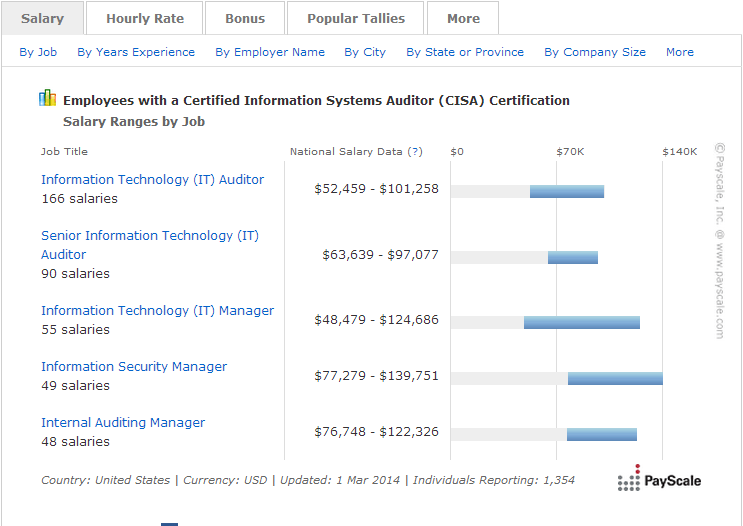Open Information Technology (IT) Auditor job link
Viewport: 743px width, 526px height.
(152, 180)
